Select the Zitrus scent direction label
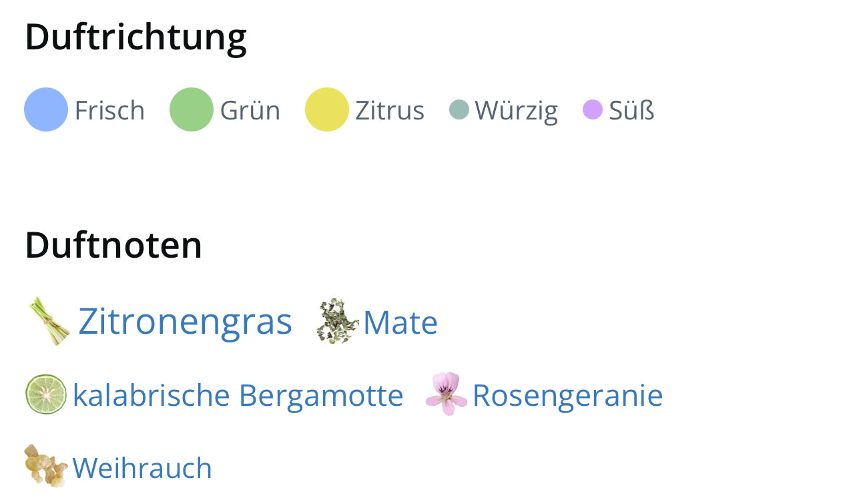 point(390,111)
